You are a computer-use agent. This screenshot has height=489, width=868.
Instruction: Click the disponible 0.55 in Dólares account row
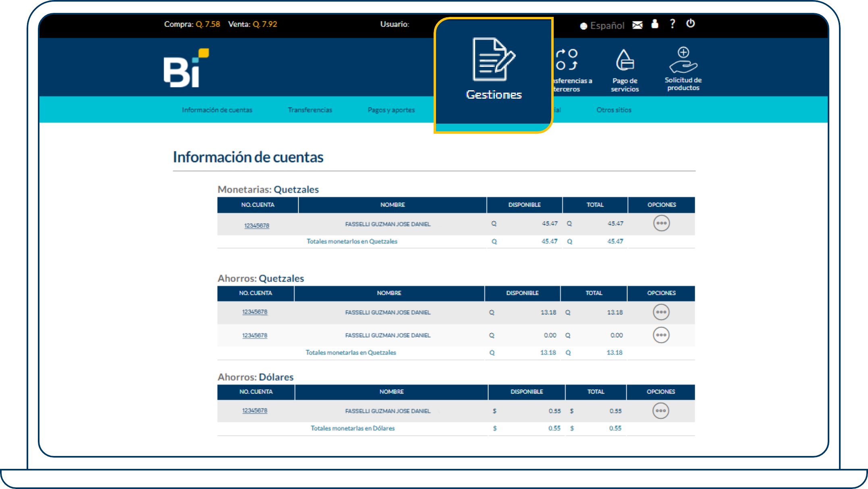tap(554, 411)
